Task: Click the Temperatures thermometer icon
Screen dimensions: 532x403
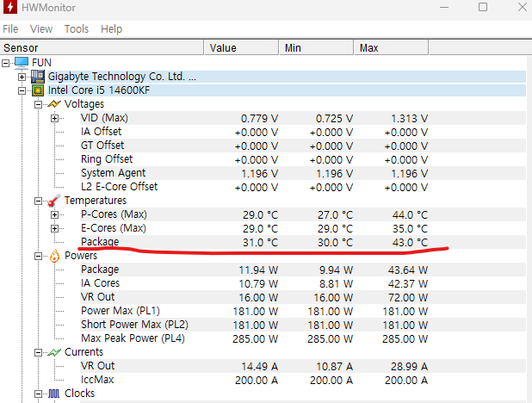Action: [x=54, y=201]
